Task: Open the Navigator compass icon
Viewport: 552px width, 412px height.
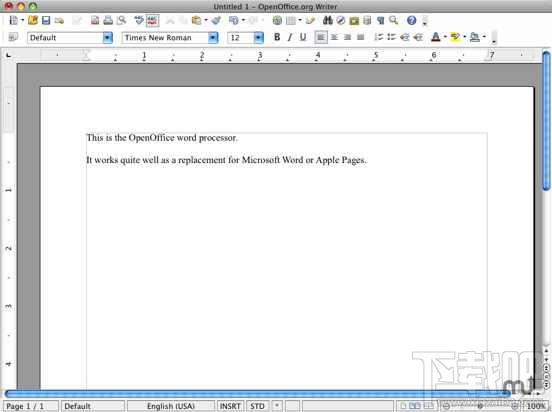Action: (x=341, y=20)
